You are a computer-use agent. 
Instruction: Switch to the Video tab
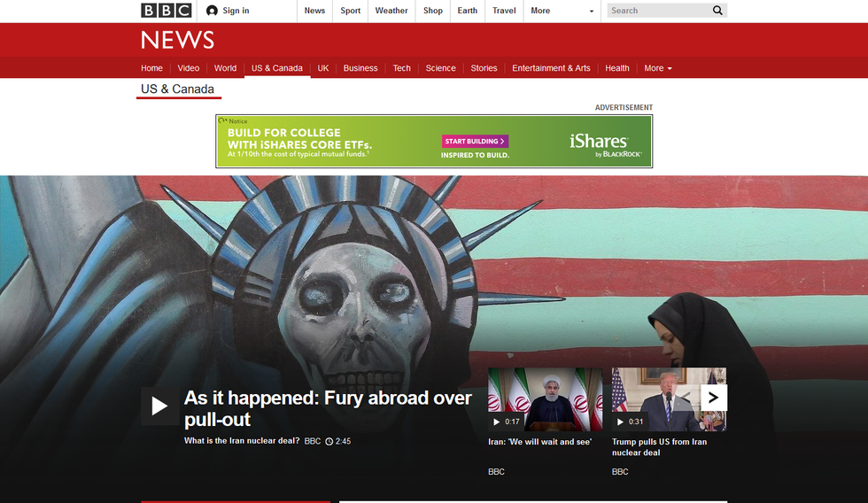(x=188, y=68)
